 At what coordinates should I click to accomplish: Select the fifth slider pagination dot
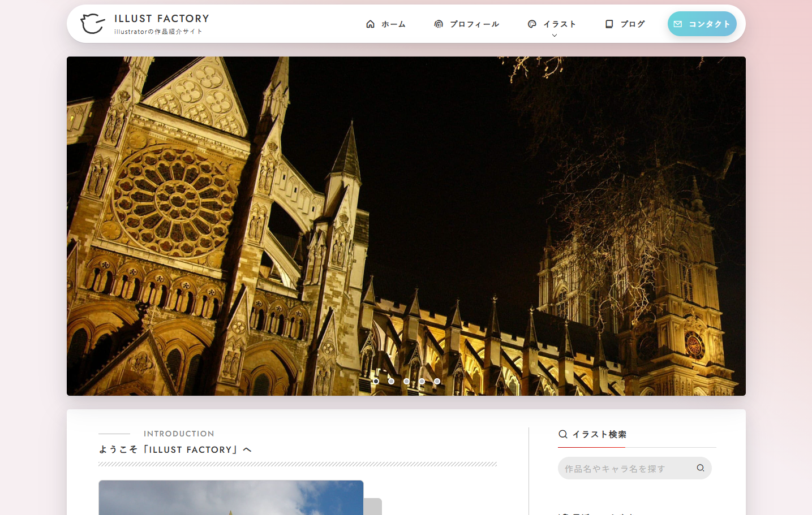coord(437,381)
